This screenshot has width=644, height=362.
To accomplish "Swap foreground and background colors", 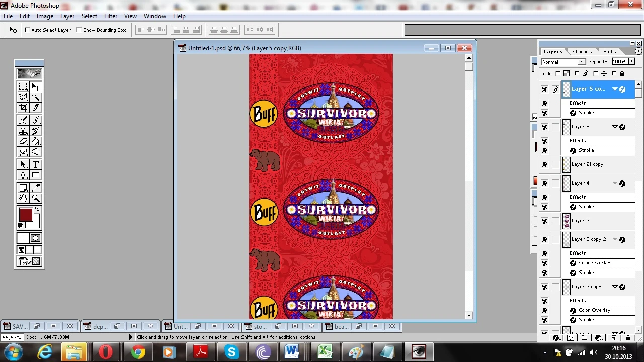I will 37,209.
